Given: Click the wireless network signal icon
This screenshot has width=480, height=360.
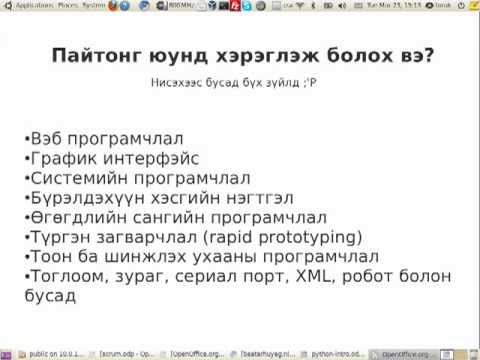Looking at the screenshot, I should [x=300, y=5].
